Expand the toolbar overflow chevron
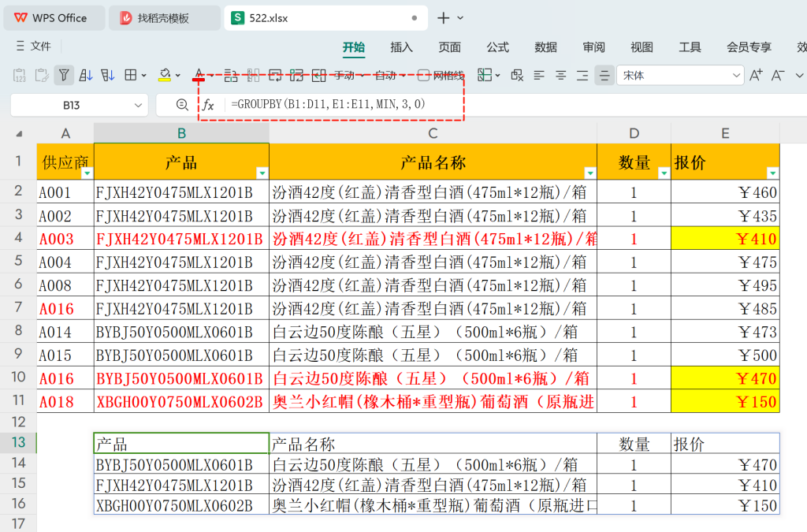807x532 pixels. tap(799, 76)
